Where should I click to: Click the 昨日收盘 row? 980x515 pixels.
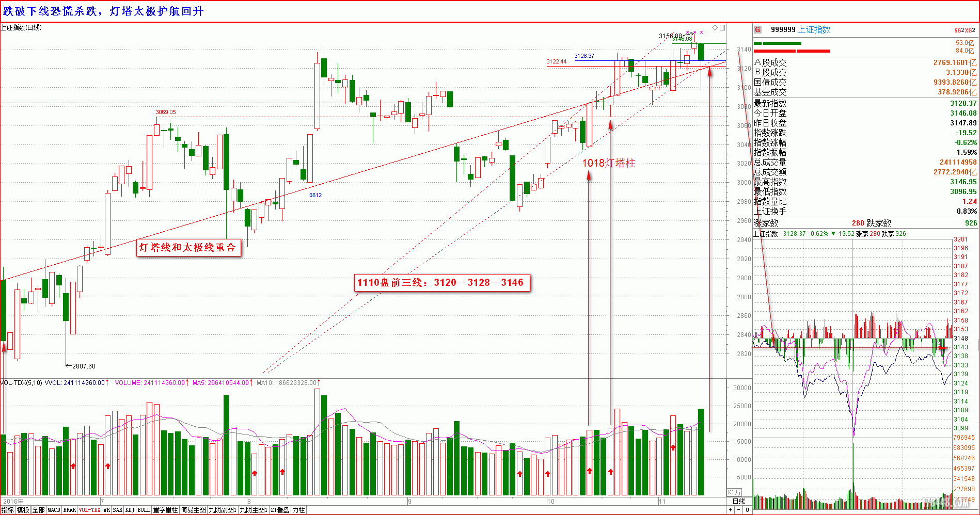click(x=865, y=123)
